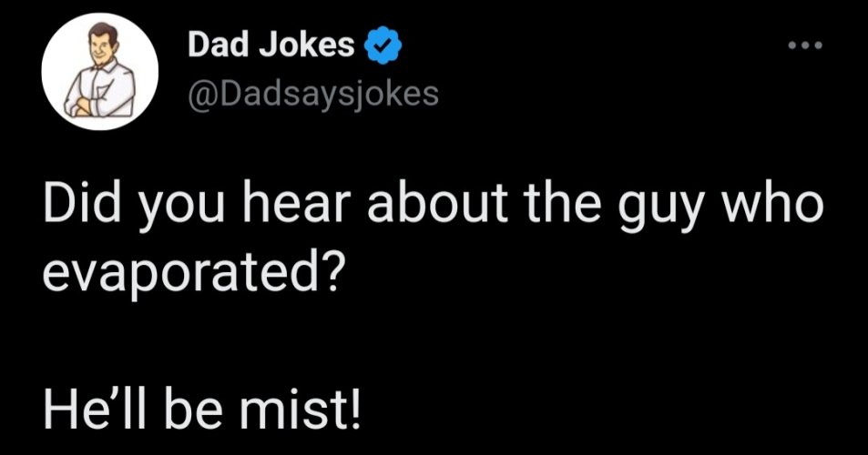The width and height of the screenshot is (868, 455).
Task: Click the blue verified checkmark badge
Action: [382, 45]
